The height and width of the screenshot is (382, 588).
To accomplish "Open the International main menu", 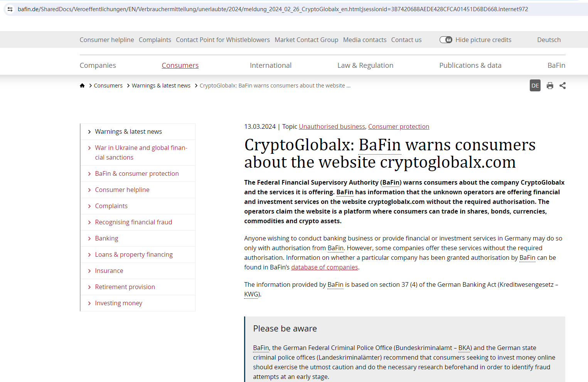I will (271, 66).
